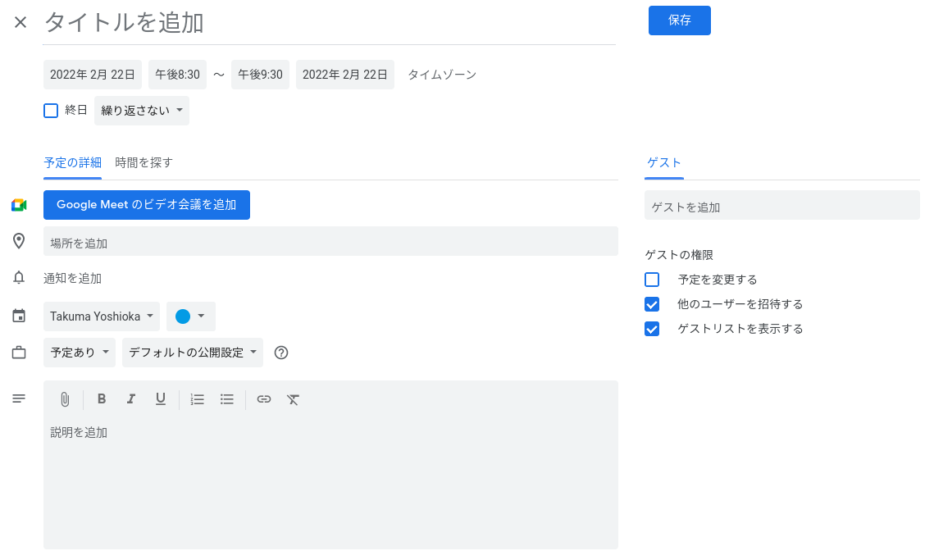Click the ゲストを追加 guest field
Viewport: 934px width, 560px height.
coord(782,205)
